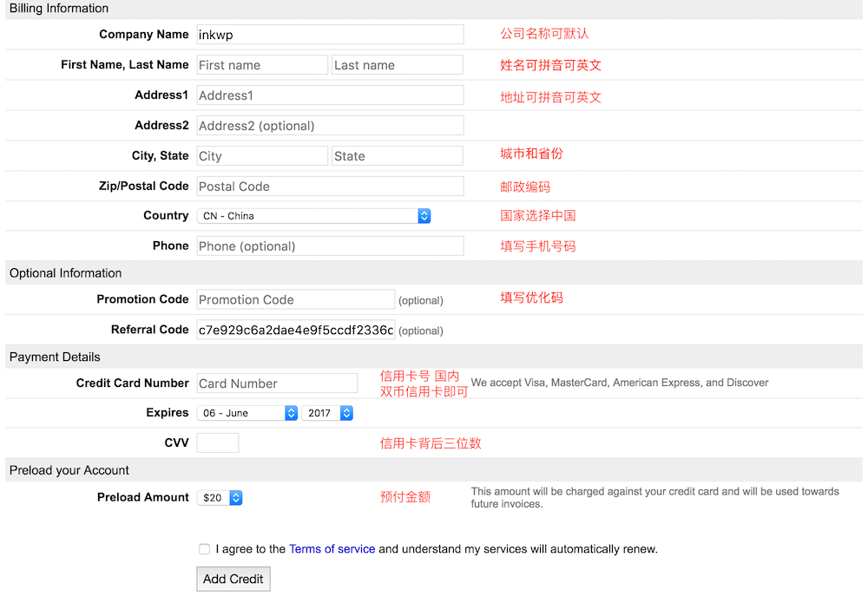The height and width of the screenshot is (603, 868).
Task: Check the Terms of service agreement checkbox
Action: click(204, 549)
